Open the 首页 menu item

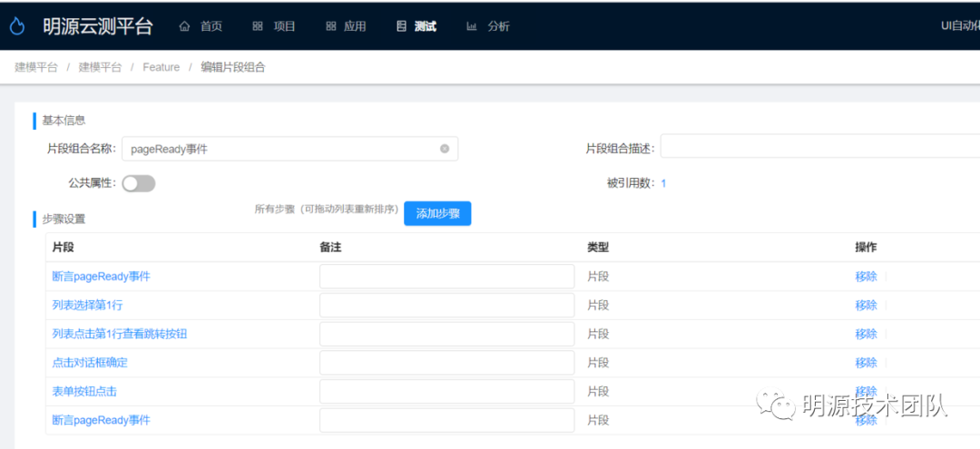[x=211, y=26]
